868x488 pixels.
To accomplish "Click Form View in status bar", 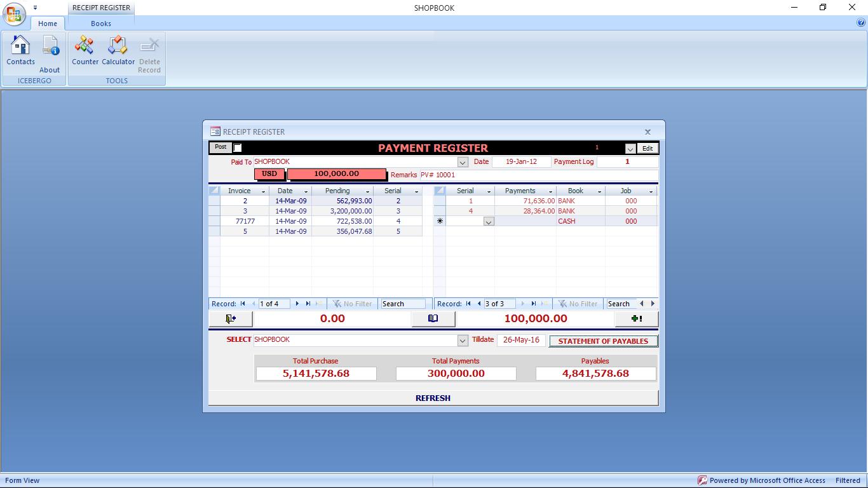I will click(x=22, y=480).
